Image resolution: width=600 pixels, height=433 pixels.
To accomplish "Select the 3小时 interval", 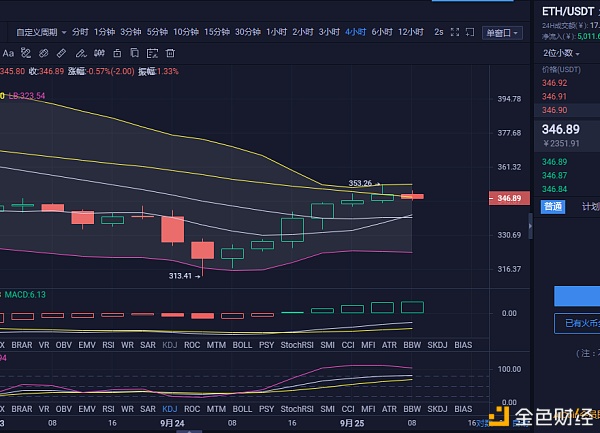I will coord(329,32).
